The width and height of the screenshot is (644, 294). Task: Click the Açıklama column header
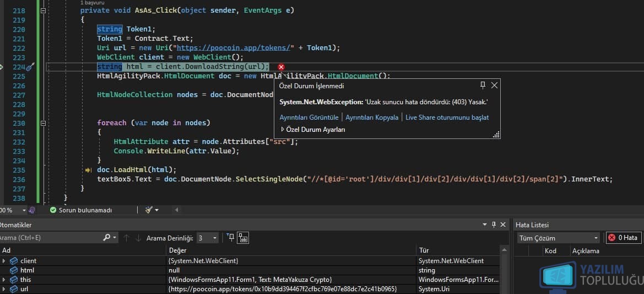pyautogui.click(x=586, y=251)
